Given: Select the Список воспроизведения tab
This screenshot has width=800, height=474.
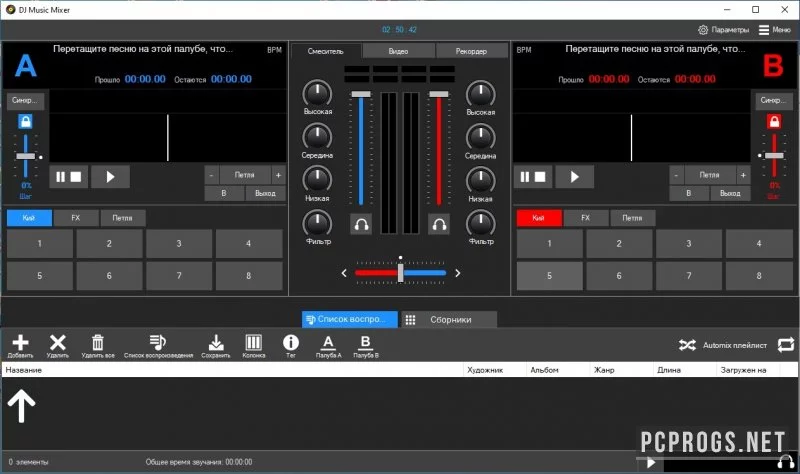Looking at the screenshot, I should click(x=350, y=319).
